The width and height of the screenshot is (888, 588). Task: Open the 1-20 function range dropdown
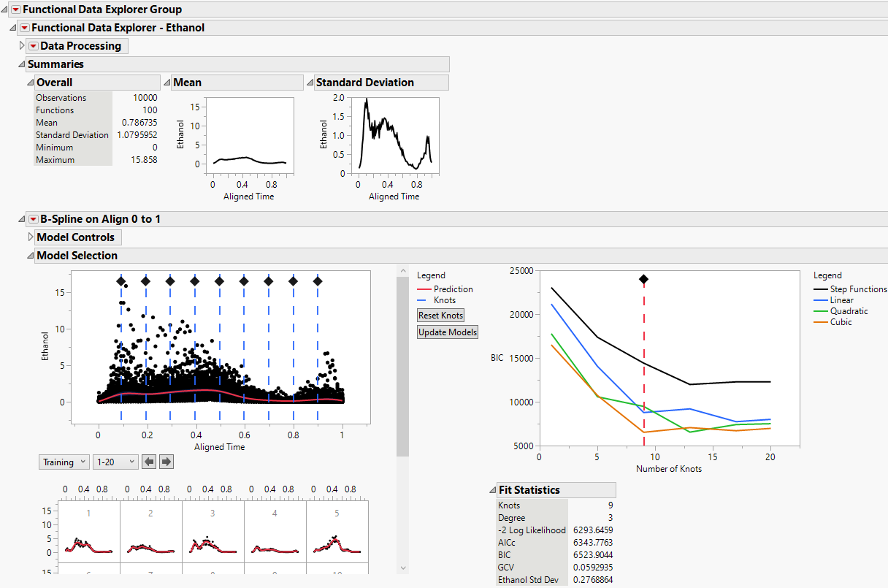tap(117, 462)
